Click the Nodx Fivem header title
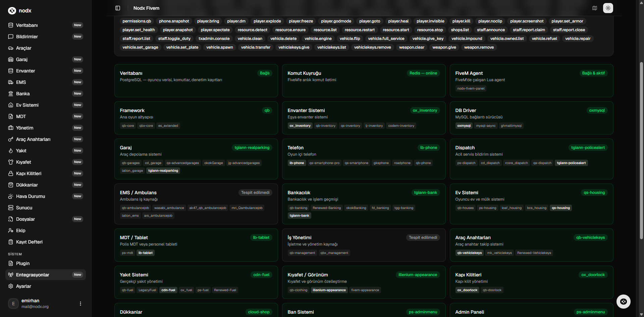 146,8
